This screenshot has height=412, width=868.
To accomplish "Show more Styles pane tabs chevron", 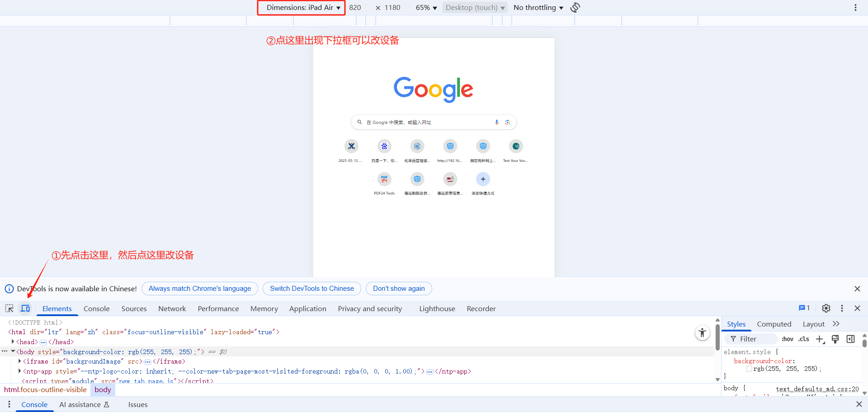I will pos(836,324).
